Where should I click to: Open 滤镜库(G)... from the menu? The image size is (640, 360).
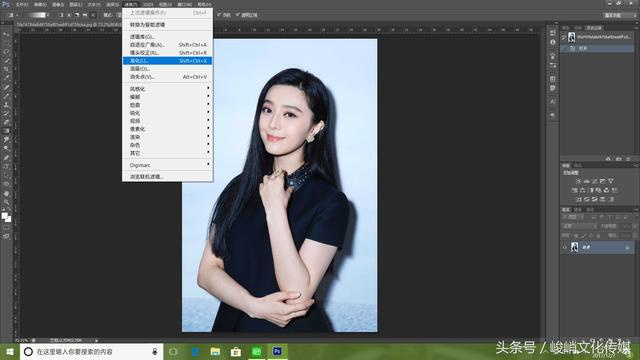167,37
